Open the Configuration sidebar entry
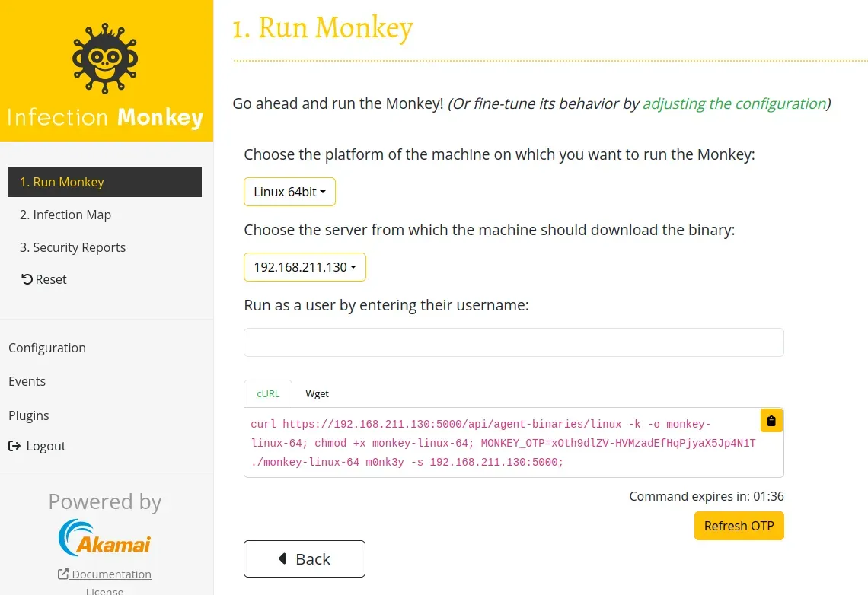Screen dimensions: 868x595 tap(46, 348)
